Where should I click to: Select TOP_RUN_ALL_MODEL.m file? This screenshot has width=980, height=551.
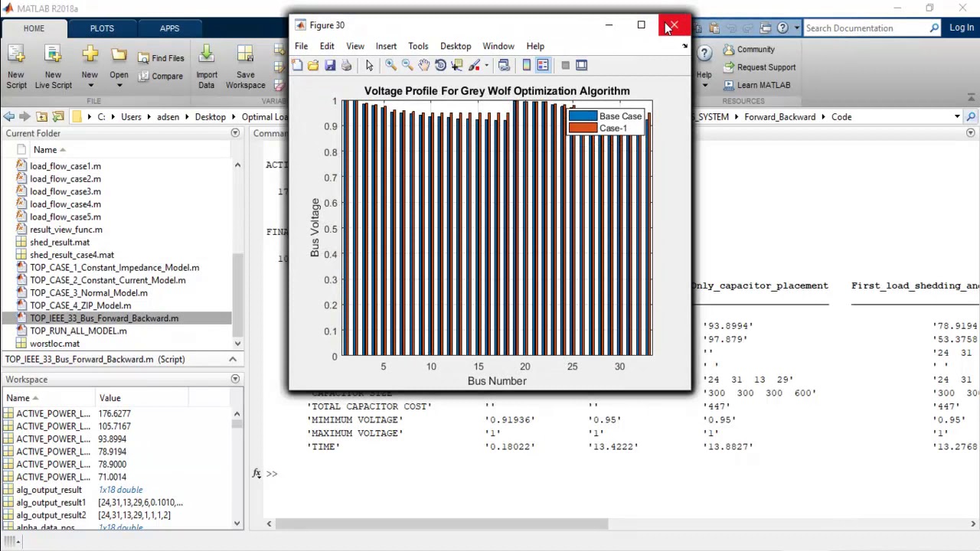point(78,331)
